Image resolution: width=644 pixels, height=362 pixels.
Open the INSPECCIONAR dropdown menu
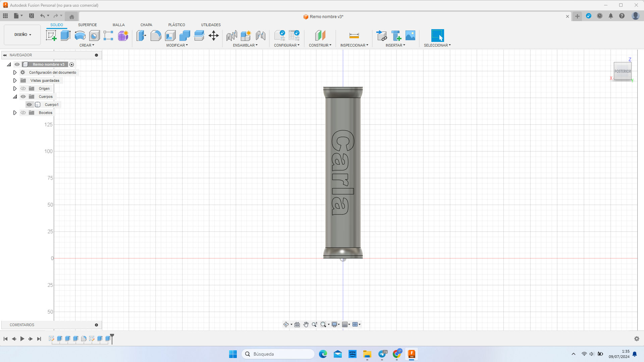click(354, 45)
